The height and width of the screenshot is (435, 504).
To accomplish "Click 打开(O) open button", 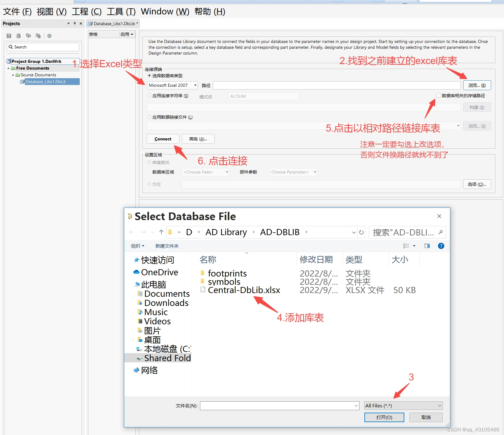I will click(384, 417).
